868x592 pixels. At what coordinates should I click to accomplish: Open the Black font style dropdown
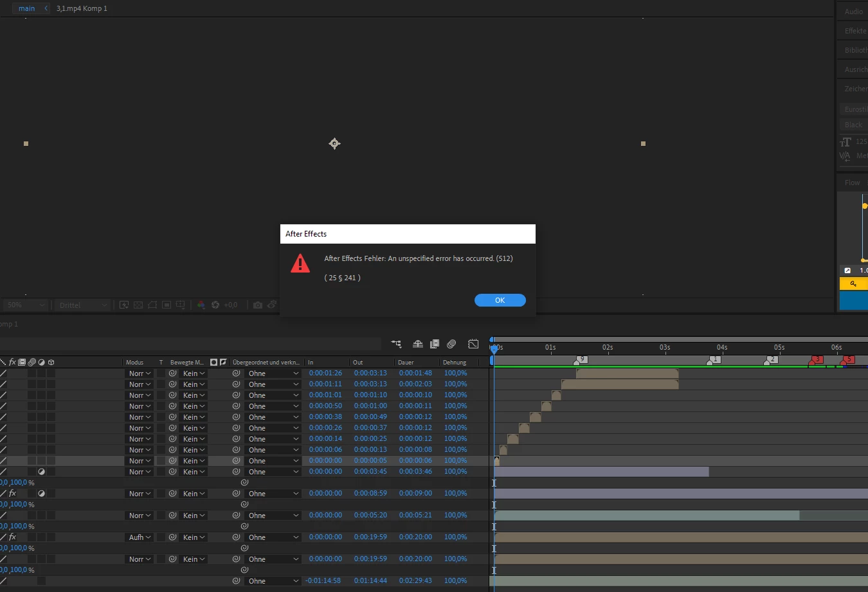coord(854,125)
